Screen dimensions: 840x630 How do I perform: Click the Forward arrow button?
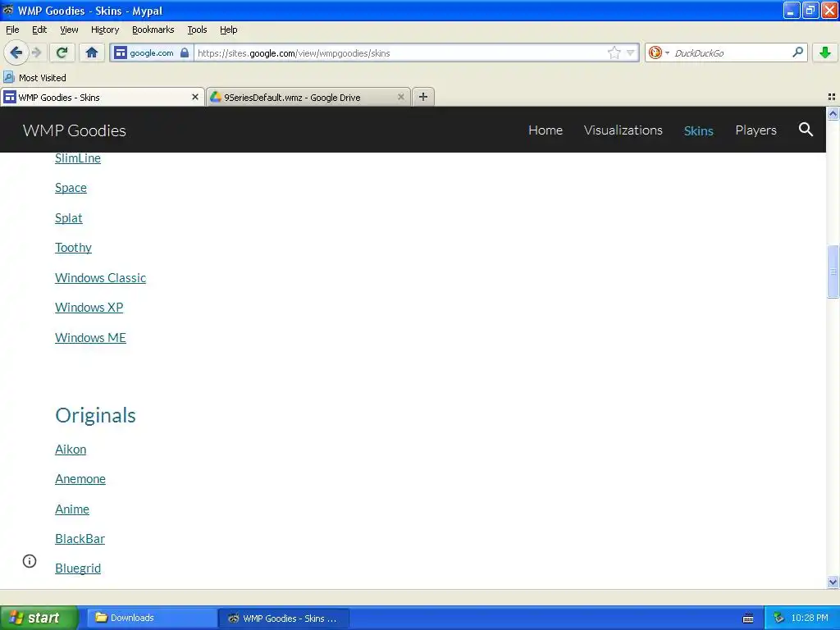36,52
